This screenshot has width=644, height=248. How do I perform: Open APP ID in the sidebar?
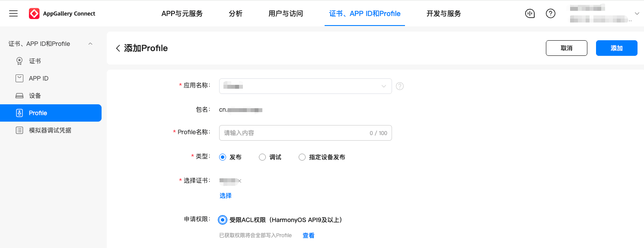(x=38, y=78)
